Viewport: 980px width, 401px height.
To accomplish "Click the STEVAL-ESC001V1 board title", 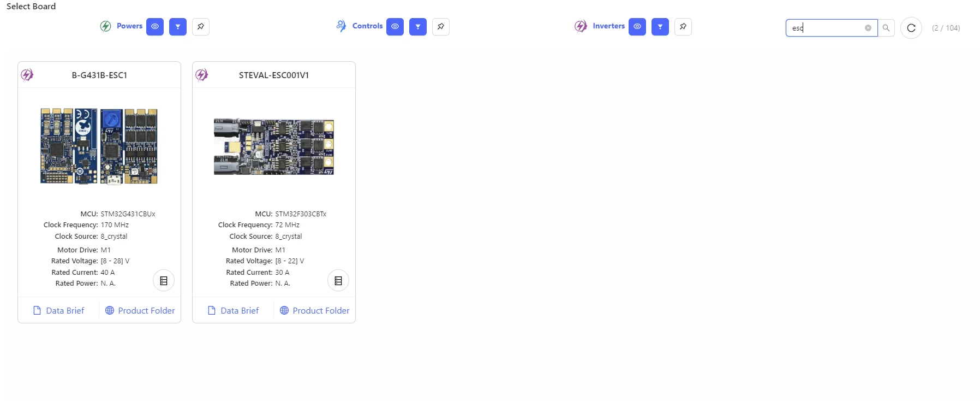I will pyautogui.click(x=274, y=75).
